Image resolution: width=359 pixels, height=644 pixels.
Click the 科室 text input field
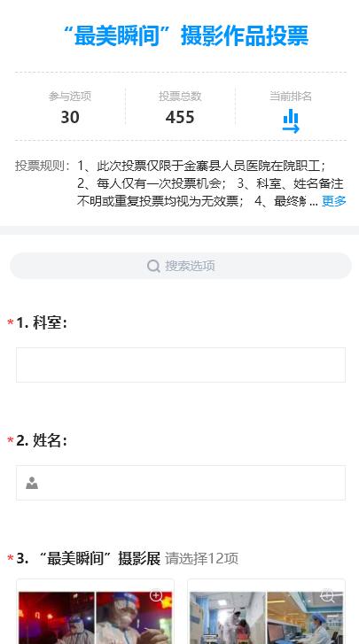click(x=181, y=365)
